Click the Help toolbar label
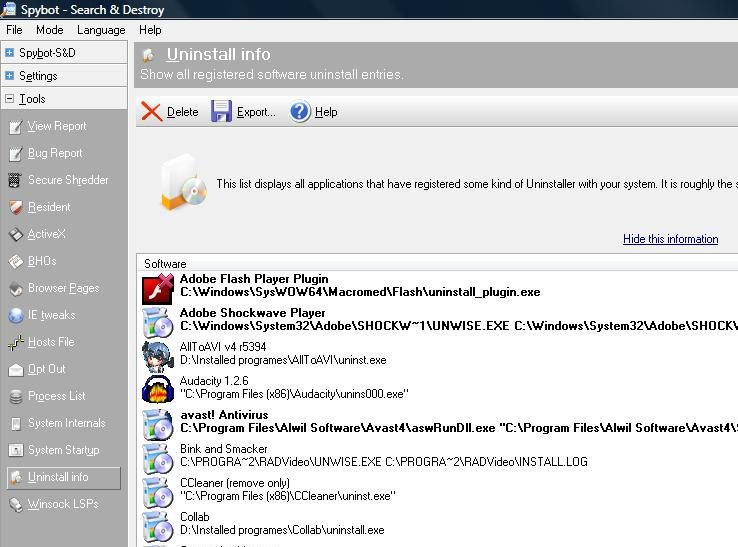The height and width of the screenshot is (547, 738). pos(326,112)
